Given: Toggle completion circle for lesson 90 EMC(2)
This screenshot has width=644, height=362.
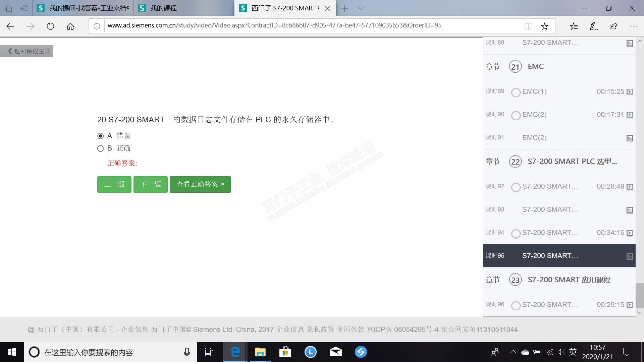Looking at the screenshot, I should coord(516,115).
